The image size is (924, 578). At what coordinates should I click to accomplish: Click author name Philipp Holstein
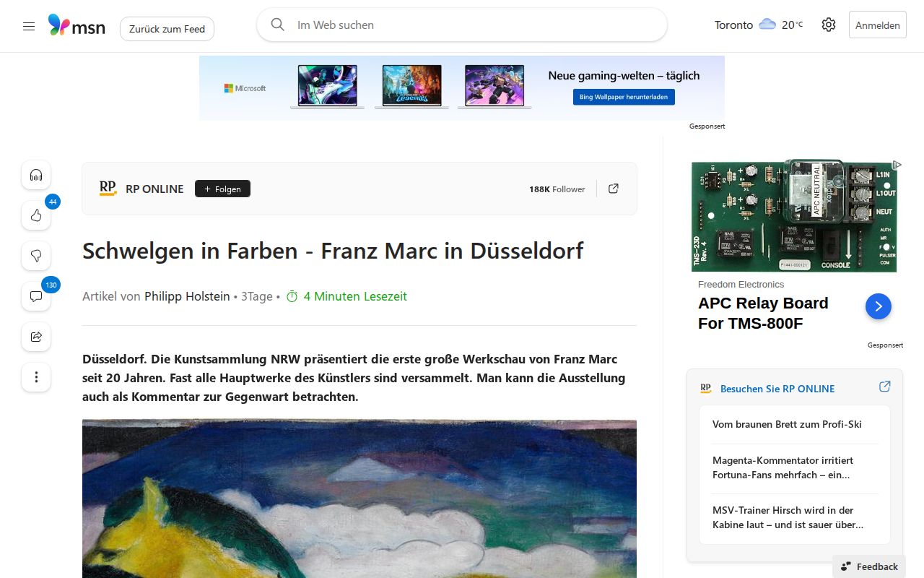187,296
